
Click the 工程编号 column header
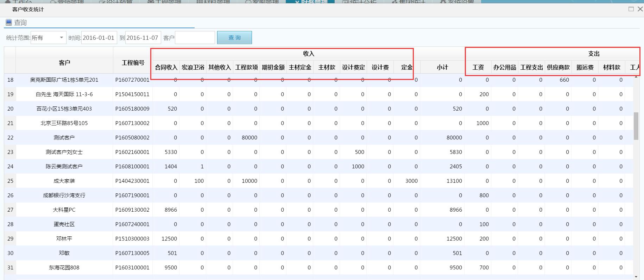coord(133,63)
